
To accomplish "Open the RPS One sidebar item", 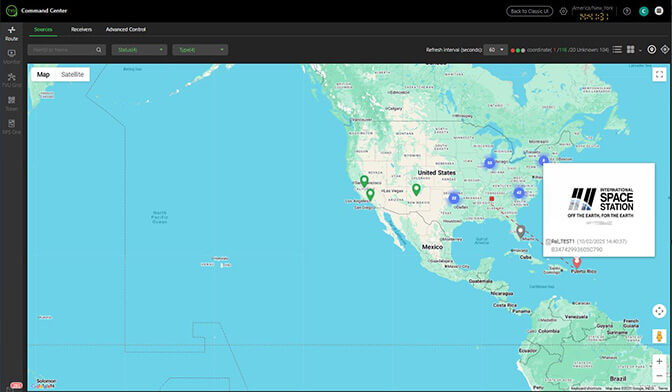I will (12, 127).
